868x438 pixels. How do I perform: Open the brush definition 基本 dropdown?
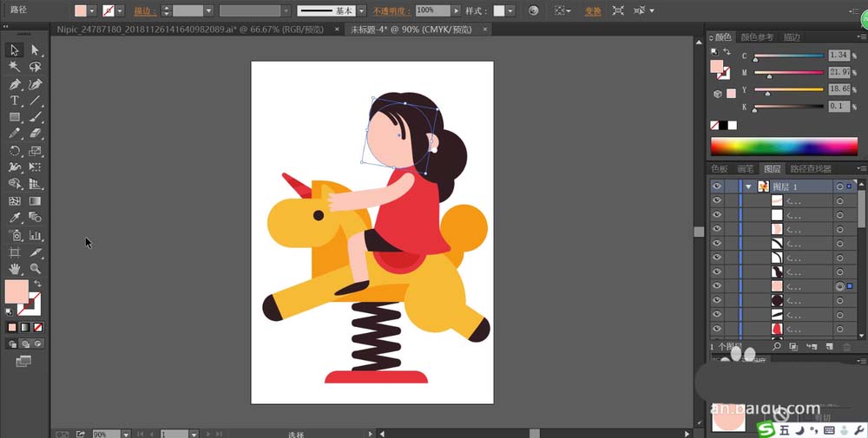point(361,10)
